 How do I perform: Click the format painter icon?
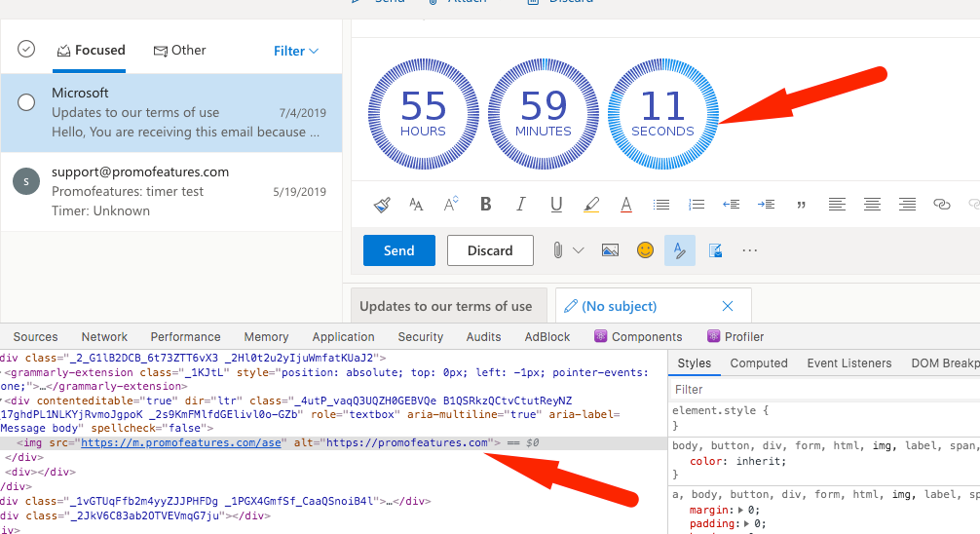tap(382, 205)
